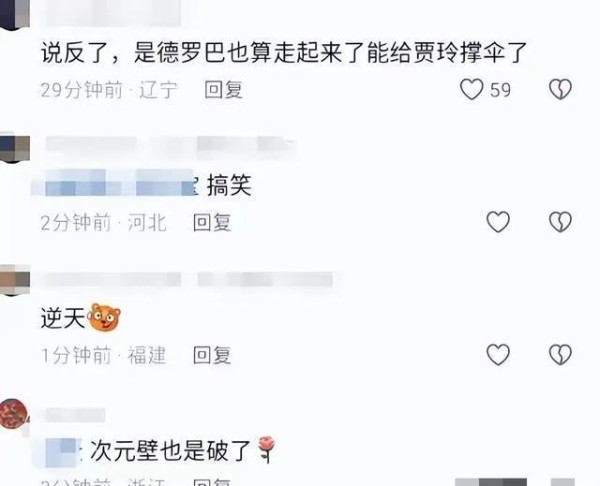
Task: Reply to the 搞笑 comment from Hebei
Action: point(212,222)
